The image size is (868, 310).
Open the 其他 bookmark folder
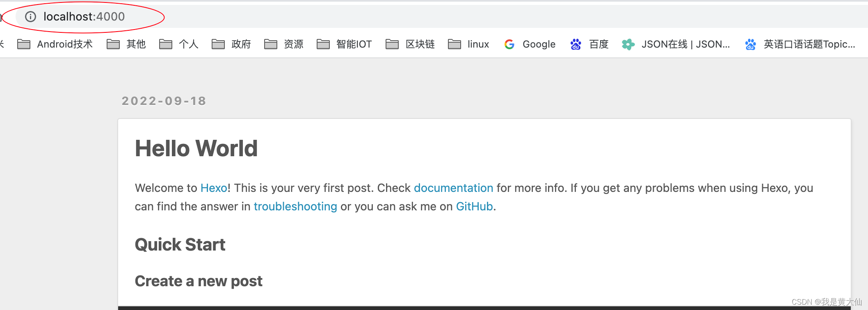tap(126, 44)
